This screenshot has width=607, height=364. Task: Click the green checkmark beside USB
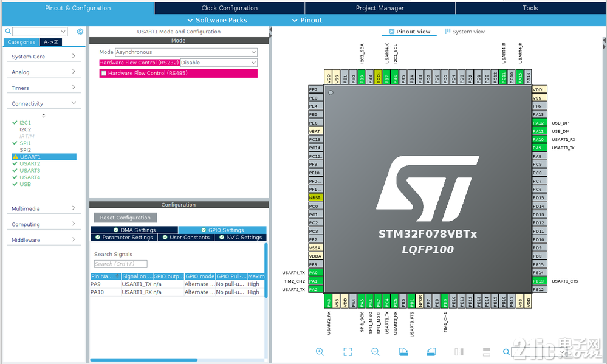15,184
